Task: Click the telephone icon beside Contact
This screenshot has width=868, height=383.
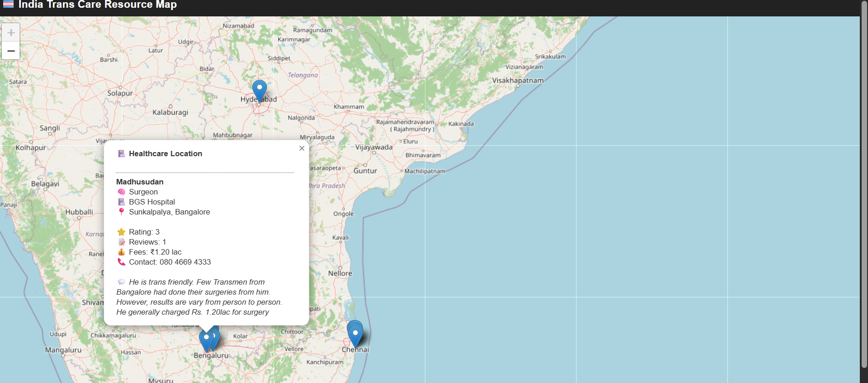Action: click(121, 262)
